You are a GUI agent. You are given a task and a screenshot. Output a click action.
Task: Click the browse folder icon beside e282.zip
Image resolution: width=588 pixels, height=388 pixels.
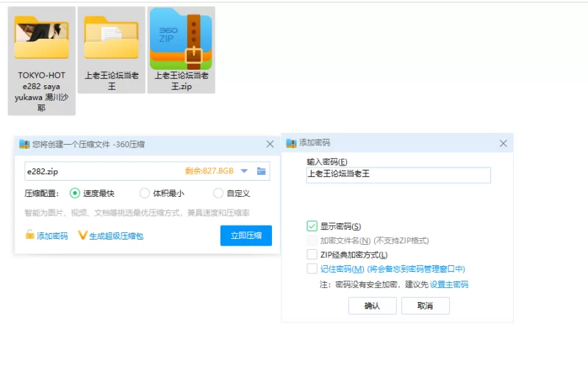point(261,171)
